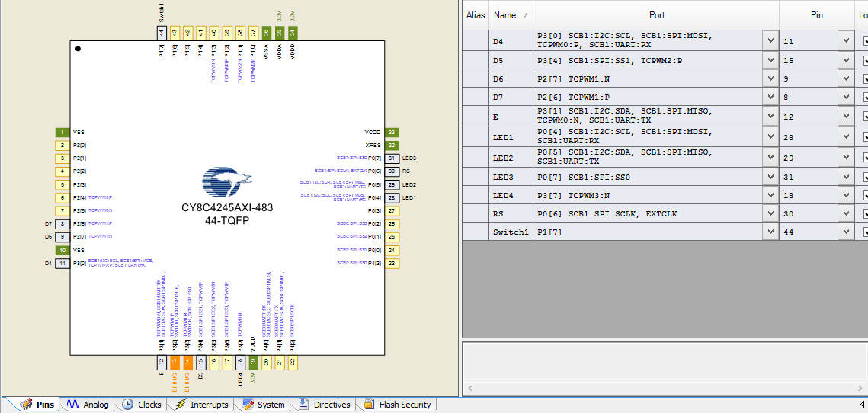
Task: Toggle the Lock checkbox for D4 row
Action: click(x=865, y=41)
